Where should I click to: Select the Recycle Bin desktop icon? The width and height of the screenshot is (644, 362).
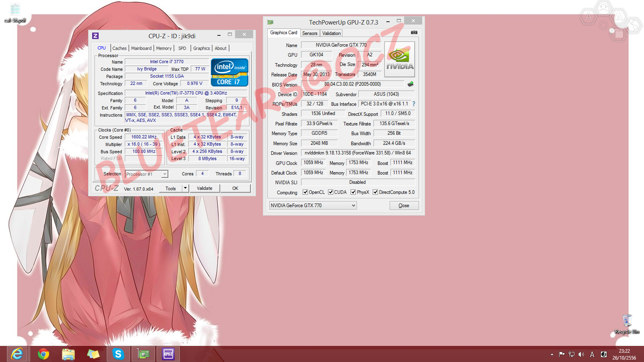click(627, 324)
